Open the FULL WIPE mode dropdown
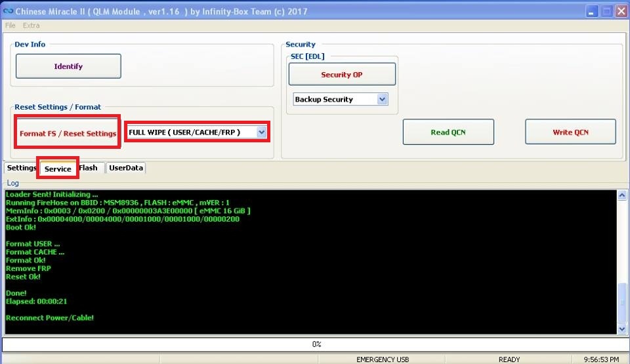The height and width of the screenshot is (364, 630). [x=262, y=132]
